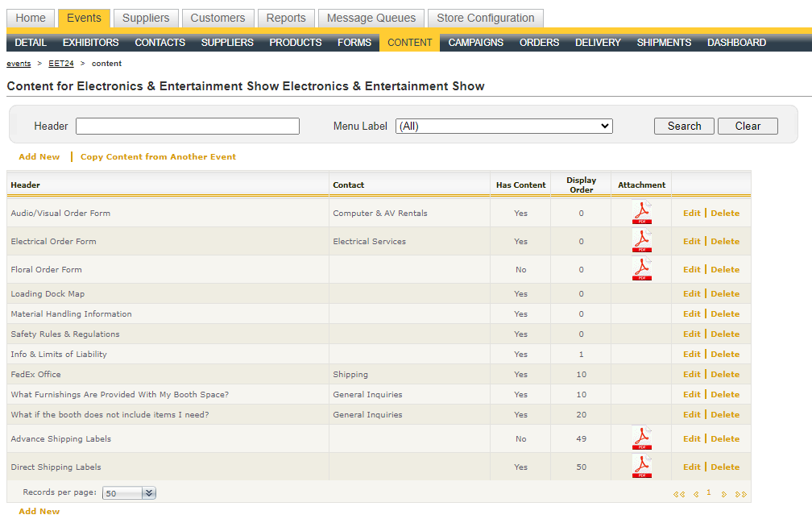Open Advance Shipping Labels PDF attachment
The width and height of the screenshot is (812, 519).
point(642,438)
